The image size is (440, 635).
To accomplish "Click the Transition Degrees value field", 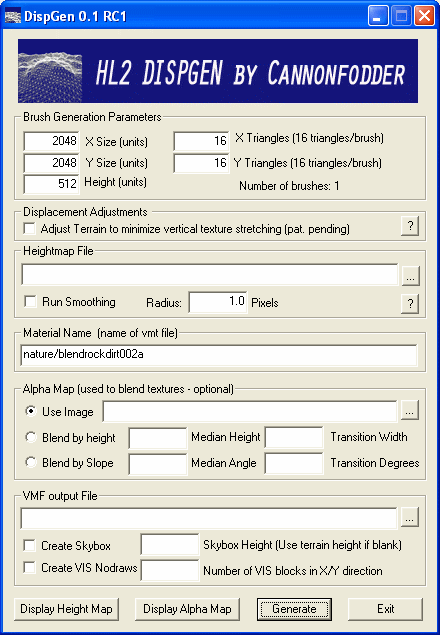I will tap(294, 464).
